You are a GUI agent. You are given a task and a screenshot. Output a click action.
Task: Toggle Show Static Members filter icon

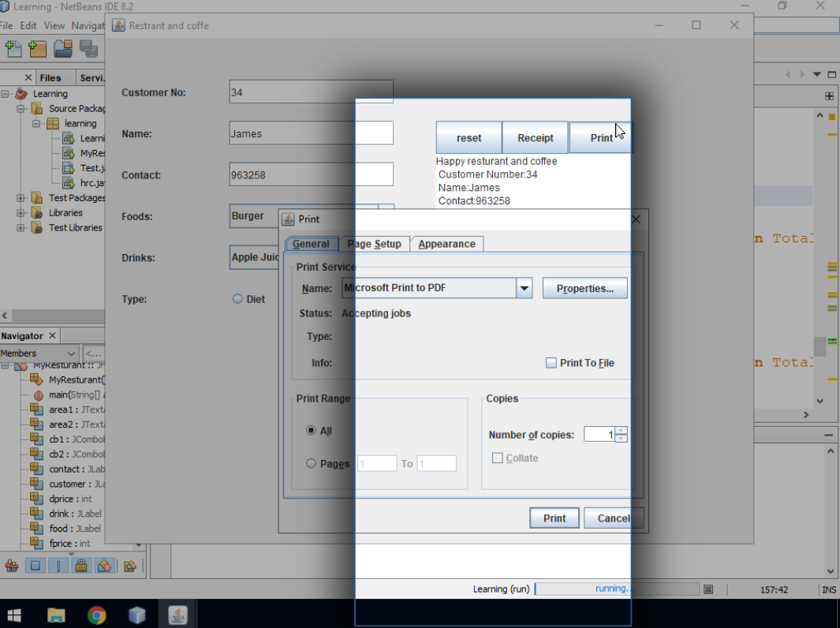58,566
